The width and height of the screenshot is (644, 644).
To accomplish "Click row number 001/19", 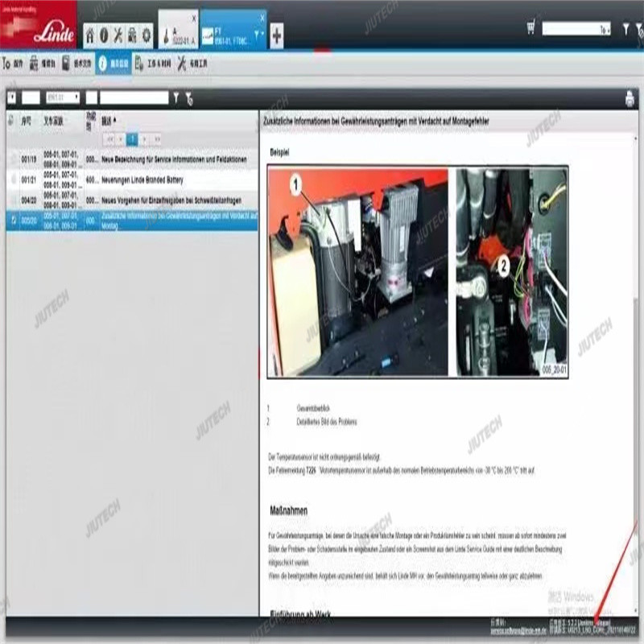I will (29, 159).
